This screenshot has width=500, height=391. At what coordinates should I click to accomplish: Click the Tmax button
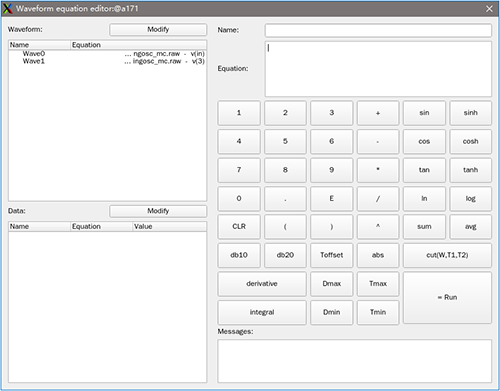(378, 284)
